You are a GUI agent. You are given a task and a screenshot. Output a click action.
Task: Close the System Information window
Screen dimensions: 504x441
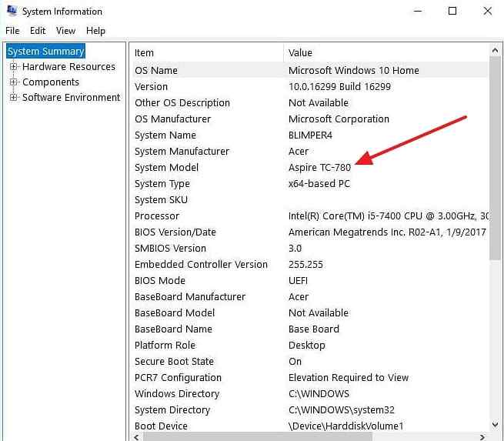point(487,11)
